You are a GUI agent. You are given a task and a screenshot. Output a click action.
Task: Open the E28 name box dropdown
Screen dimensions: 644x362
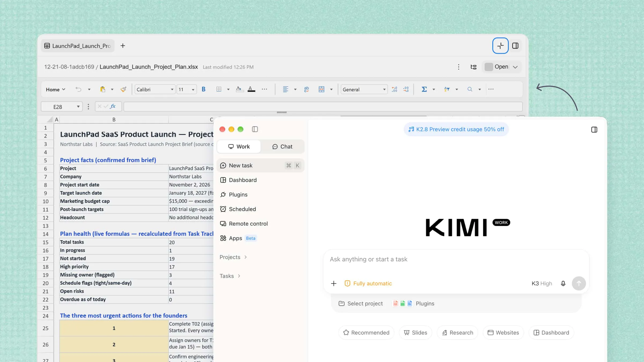pyautogui.click(x=78, y=107)
